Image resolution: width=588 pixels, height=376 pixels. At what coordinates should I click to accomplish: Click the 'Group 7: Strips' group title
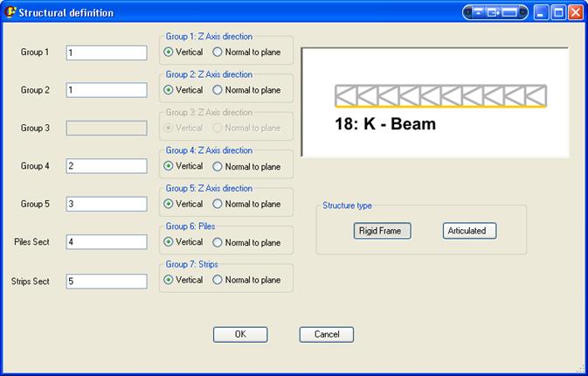coord(192,264)
